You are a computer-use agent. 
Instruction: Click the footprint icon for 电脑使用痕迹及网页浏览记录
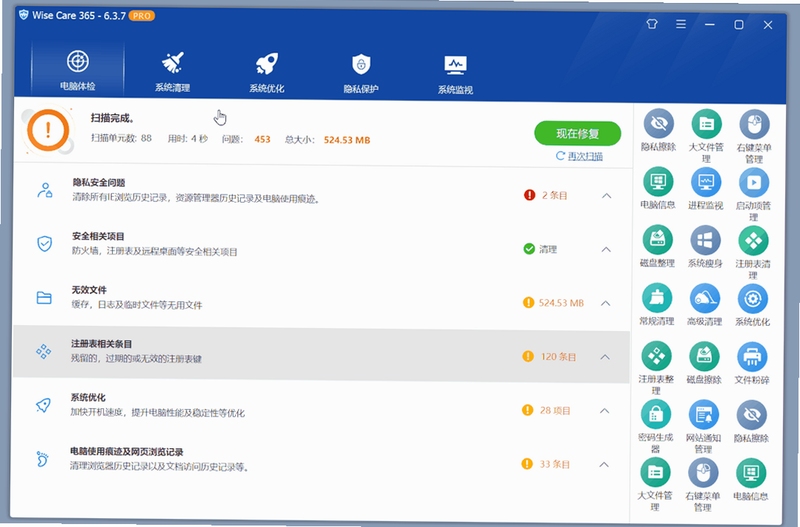click(x=42, y=459)
